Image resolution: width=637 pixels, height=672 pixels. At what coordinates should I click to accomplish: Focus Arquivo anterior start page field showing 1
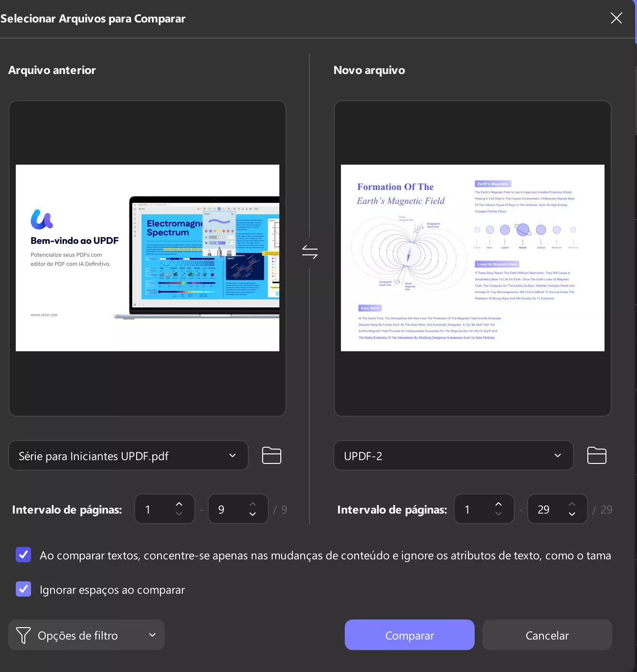click(x=165, y=509)
